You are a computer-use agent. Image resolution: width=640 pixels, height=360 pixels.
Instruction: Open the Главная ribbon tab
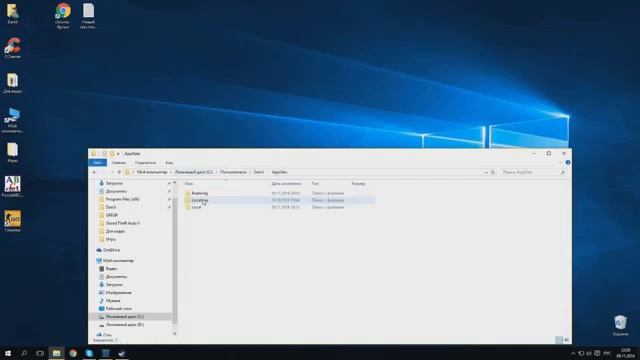(119, 162)
